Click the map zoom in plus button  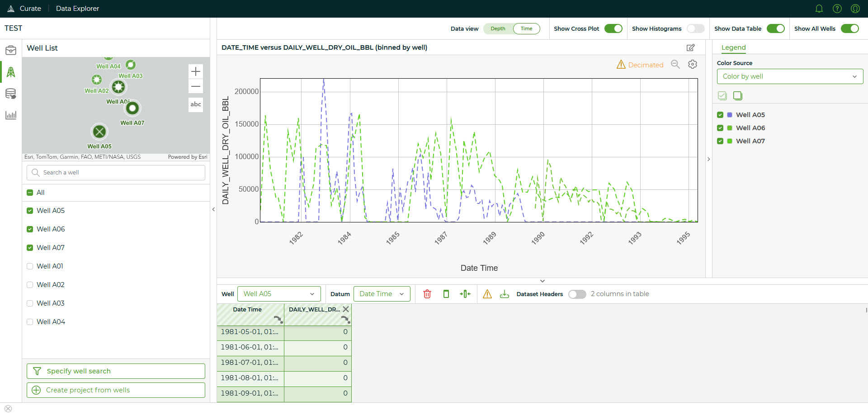(196, 71)
